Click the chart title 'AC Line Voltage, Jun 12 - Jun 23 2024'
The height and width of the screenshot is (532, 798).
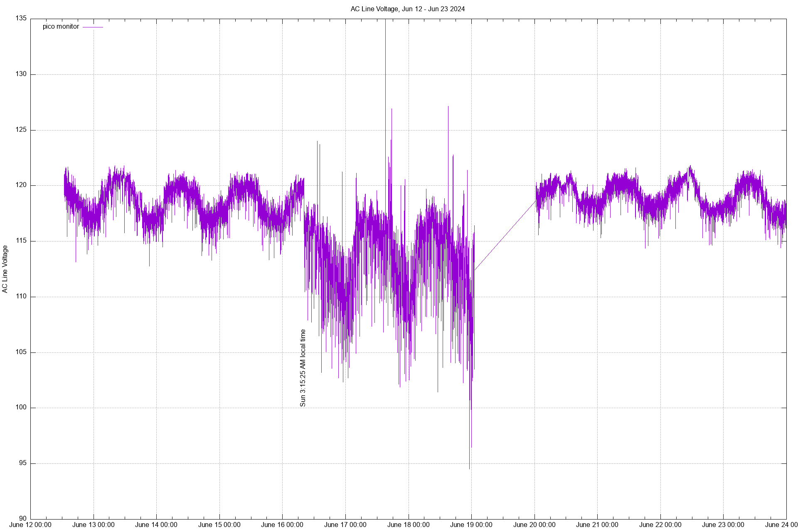407,9
